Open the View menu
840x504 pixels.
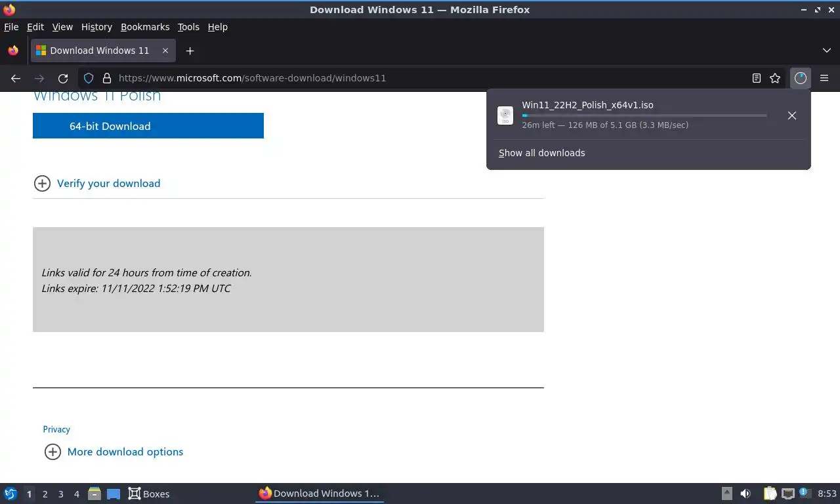pos(62,27)
